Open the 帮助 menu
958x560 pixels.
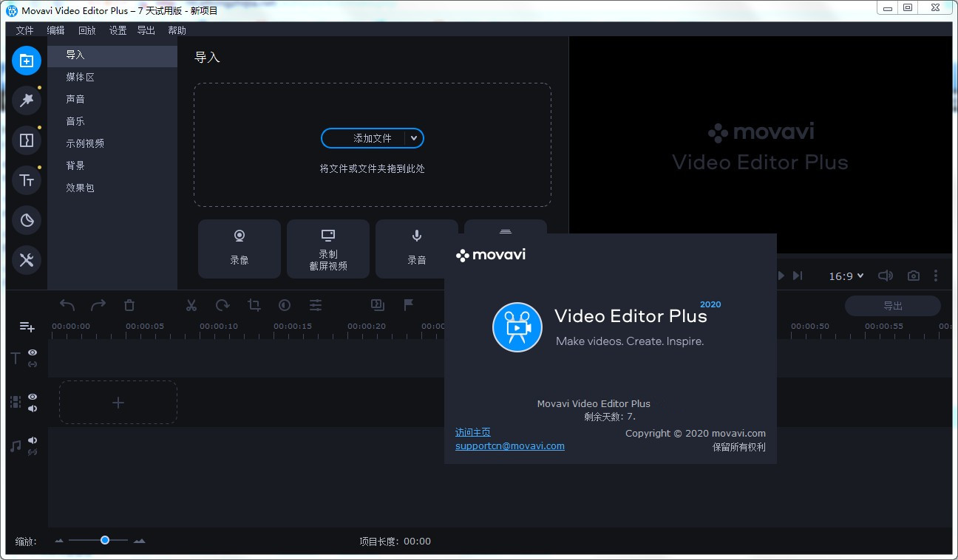click(177, 30)
